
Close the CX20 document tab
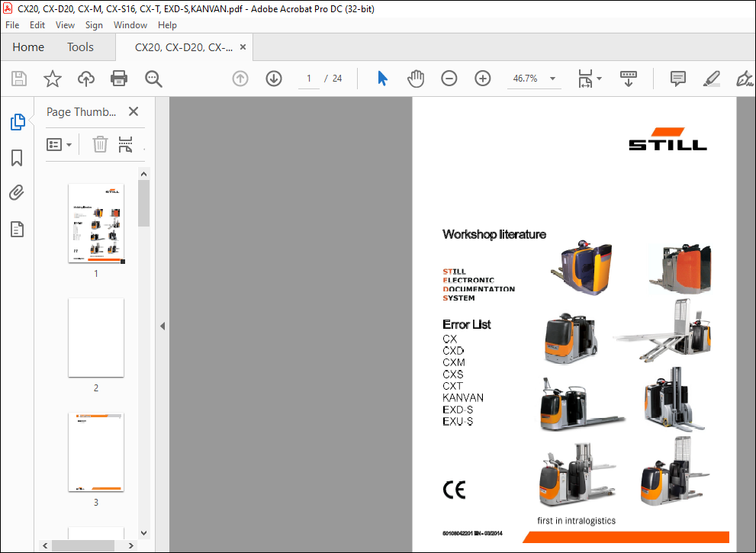click(243, 47)
